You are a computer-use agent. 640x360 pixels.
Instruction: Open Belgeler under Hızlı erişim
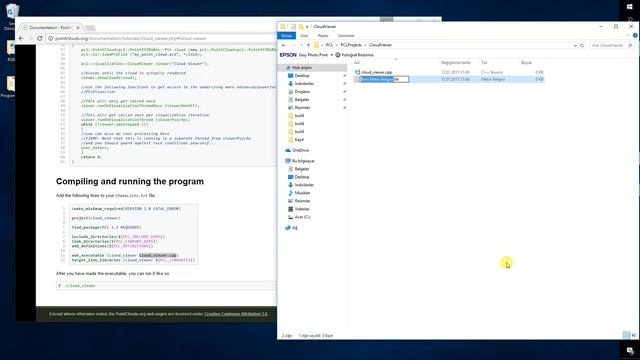point(302,100)
